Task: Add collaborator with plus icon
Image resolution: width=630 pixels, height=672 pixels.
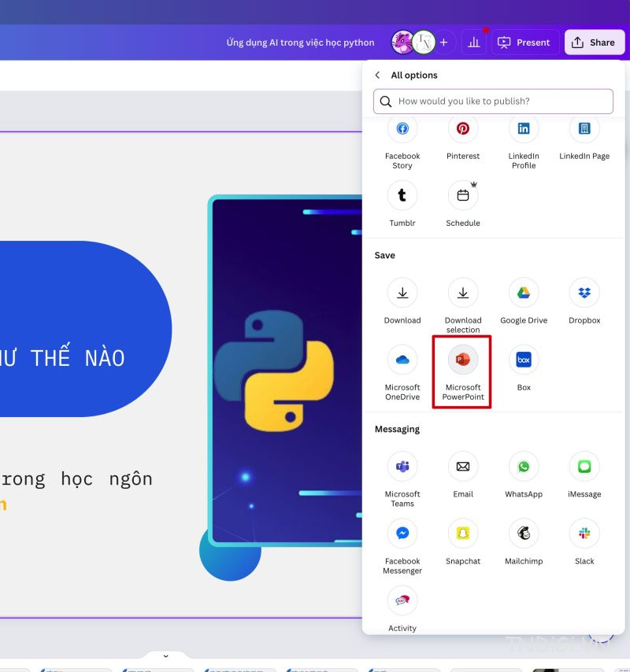Action: point(444,42)
